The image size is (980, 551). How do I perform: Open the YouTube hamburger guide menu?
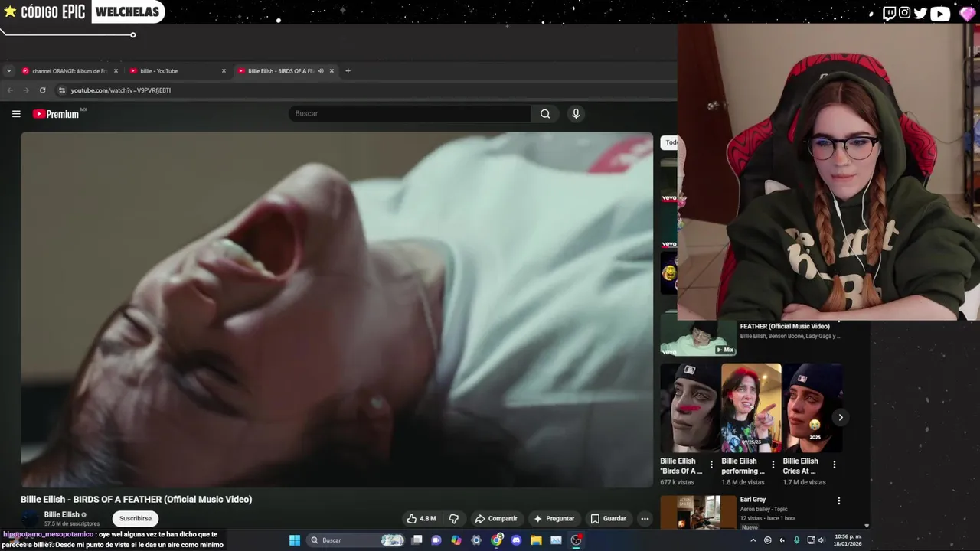(x=16, y=114)
